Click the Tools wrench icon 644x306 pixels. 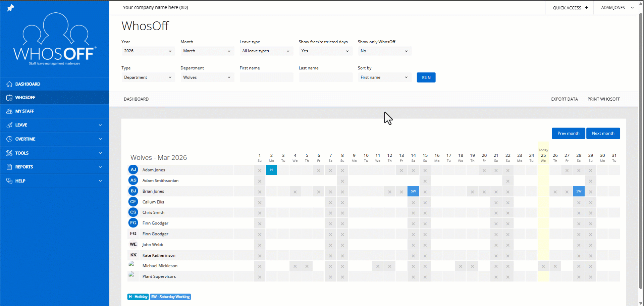9,153
